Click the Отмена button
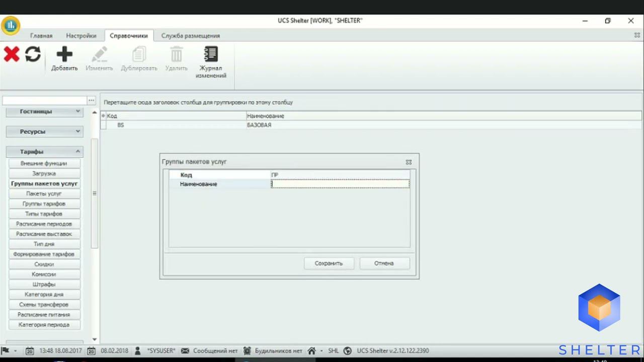Screen dimensions: 644x362 coord(384,263)
